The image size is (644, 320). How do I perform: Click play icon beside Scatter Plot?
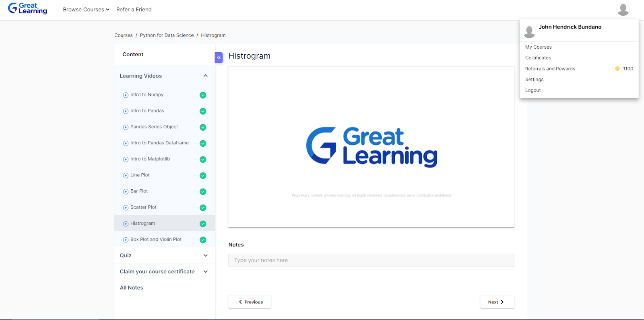click(126, 208)
